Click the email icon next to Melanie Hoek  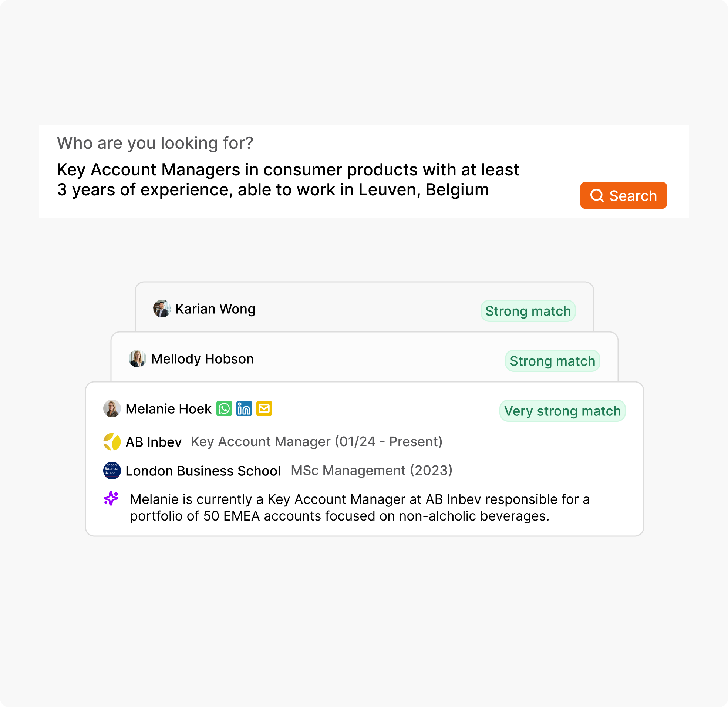tap(264, 409)
